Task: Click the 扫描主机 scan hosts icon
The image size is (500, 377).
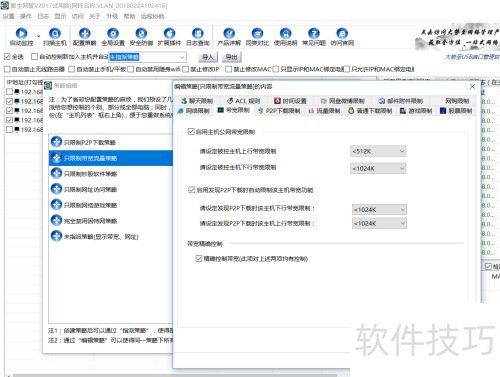Action: point(55,33)
